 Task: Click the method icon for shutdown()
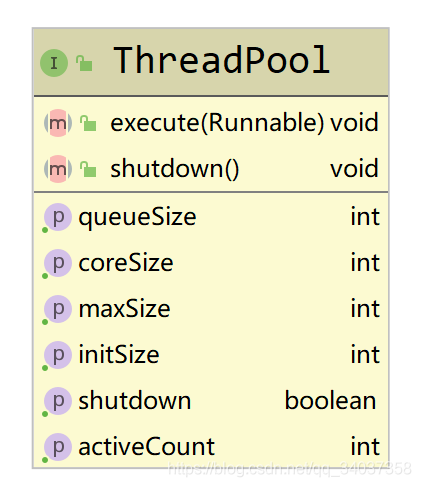click(x=58, y=169)
